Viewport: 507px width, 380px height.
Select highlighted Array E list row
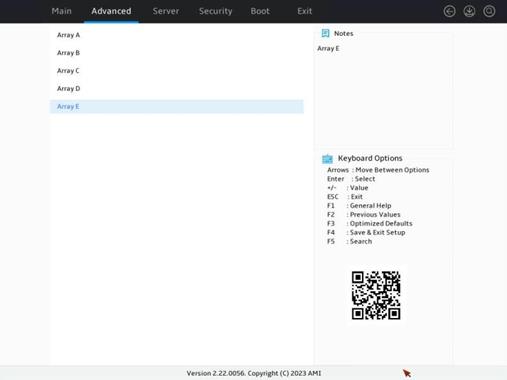point(177,106)
